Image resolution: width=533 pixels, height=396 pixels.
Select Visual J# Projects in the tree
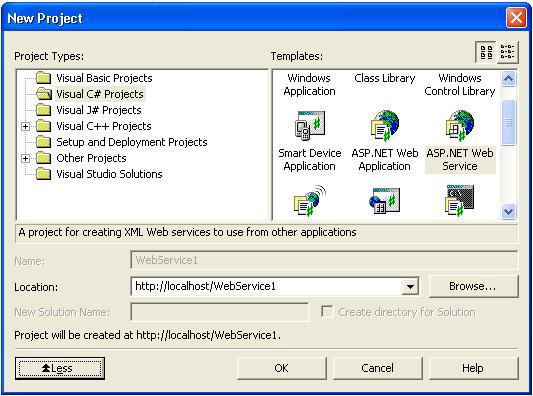click(99, 110)
